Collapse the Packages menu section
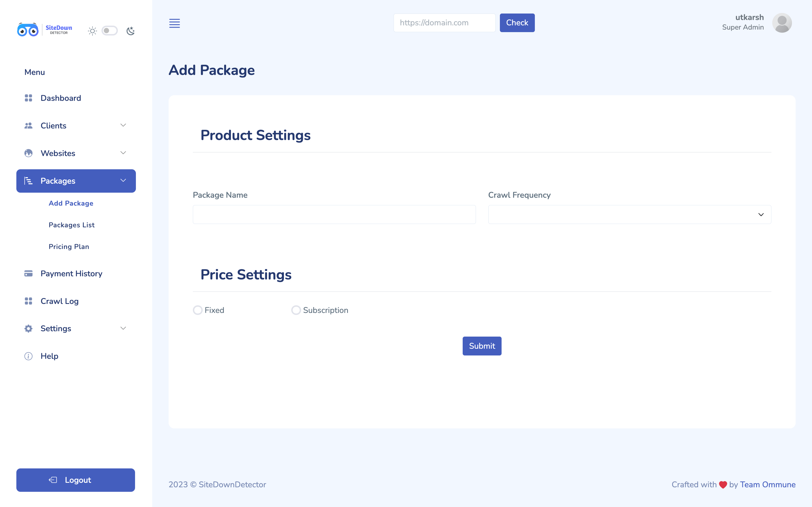 (123, 181)
